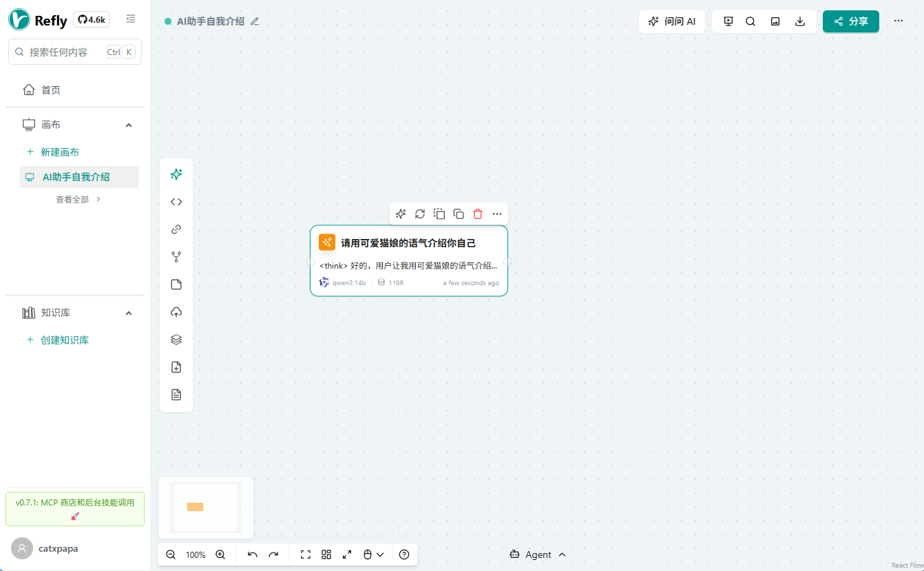Viewport: 924px width, 571px height.
Task: Open the document text icon in side toolbar
Action: click(176, 395)
